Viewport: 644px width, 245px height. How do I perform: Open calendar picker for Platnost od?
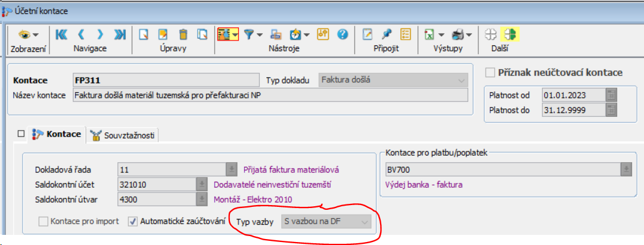click(611, 95)
